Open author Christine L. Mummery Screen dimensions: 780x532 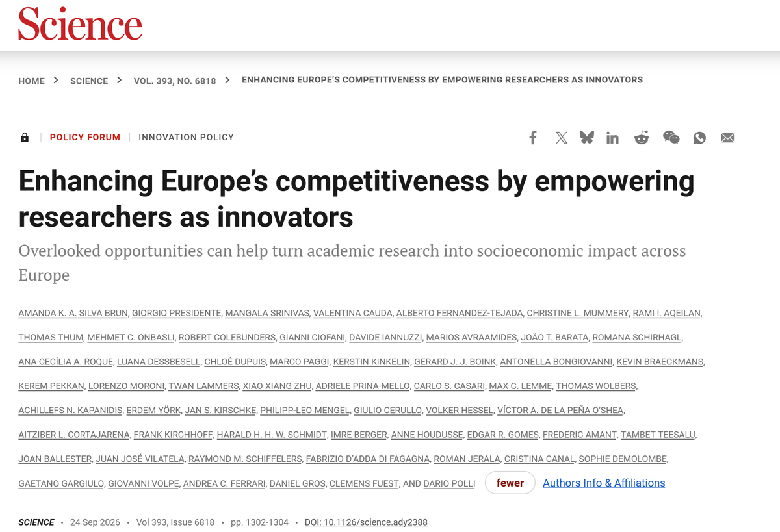(x=578, y=313)
